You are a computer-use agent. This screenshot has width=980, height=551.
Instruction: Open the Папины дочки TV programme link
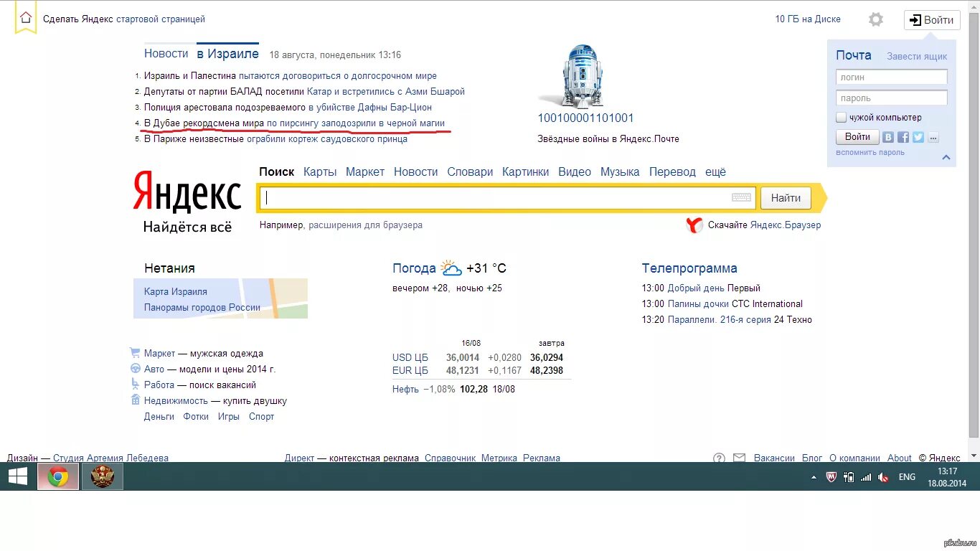(x=698, y=304)
